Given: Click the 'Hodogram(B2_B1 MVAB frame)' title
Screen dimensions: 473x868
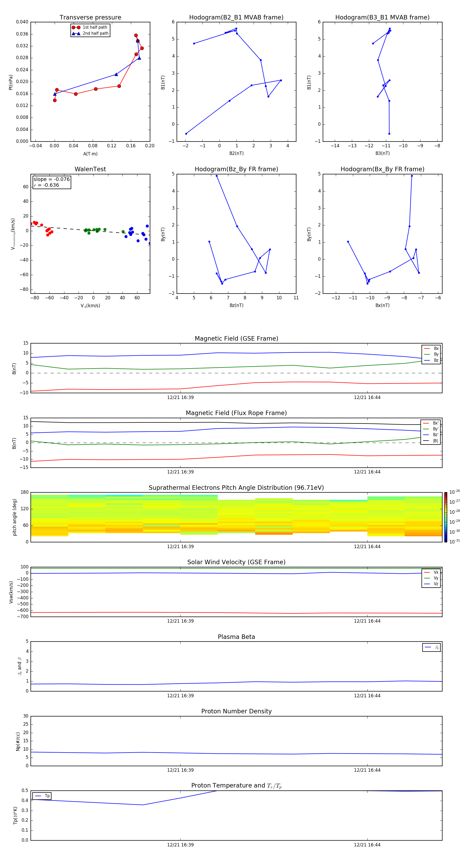Looking at the screenshot, I should 236,18.
